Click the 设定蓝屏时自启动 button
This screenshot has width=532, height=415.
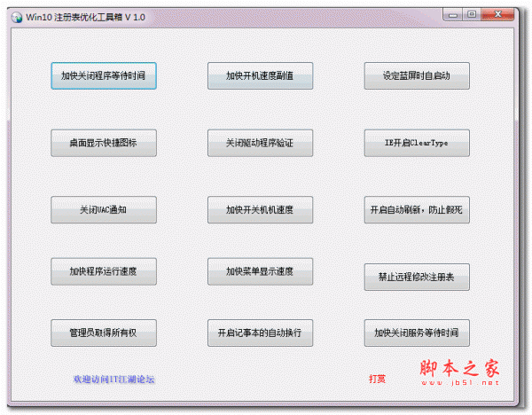coord(417,75)
